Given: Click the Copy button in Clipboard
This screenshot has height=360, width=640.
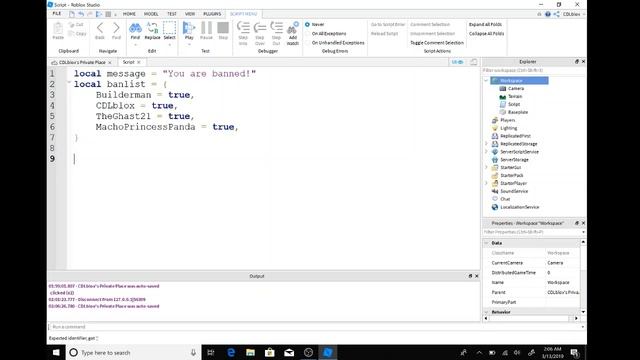Looking at the screenshot, I should (78, 33).
